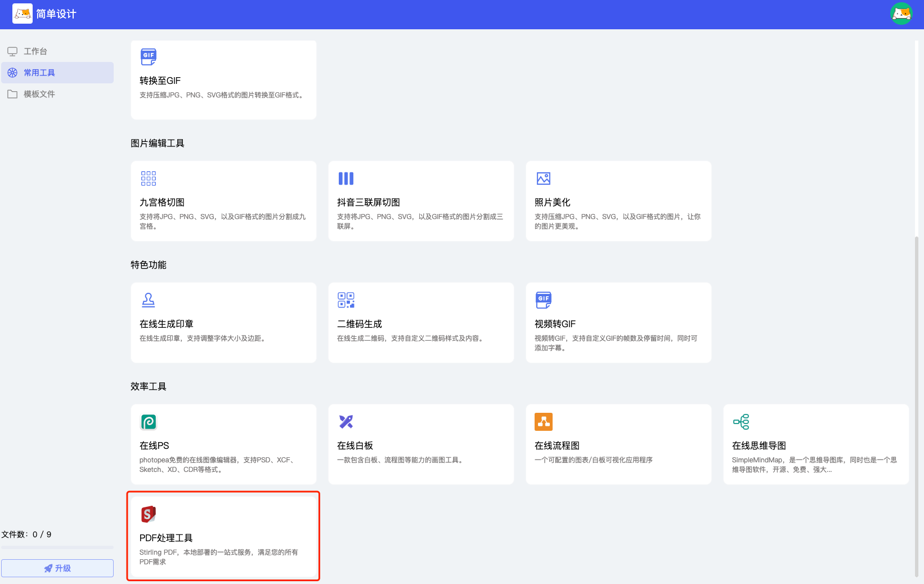Select 常用工具 in the sidebar
The image size is (924, 584).
[39, 73]
